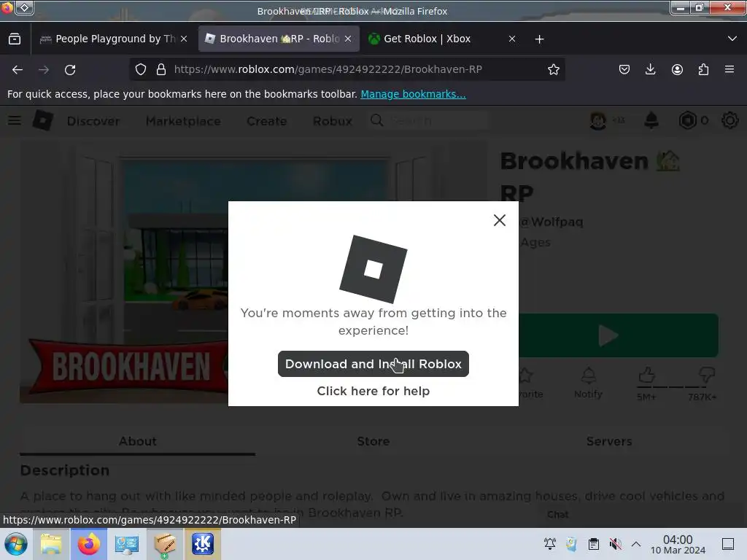Close the People Playground tab
This screenshot has height=560, width=747.
coord(184,39)
